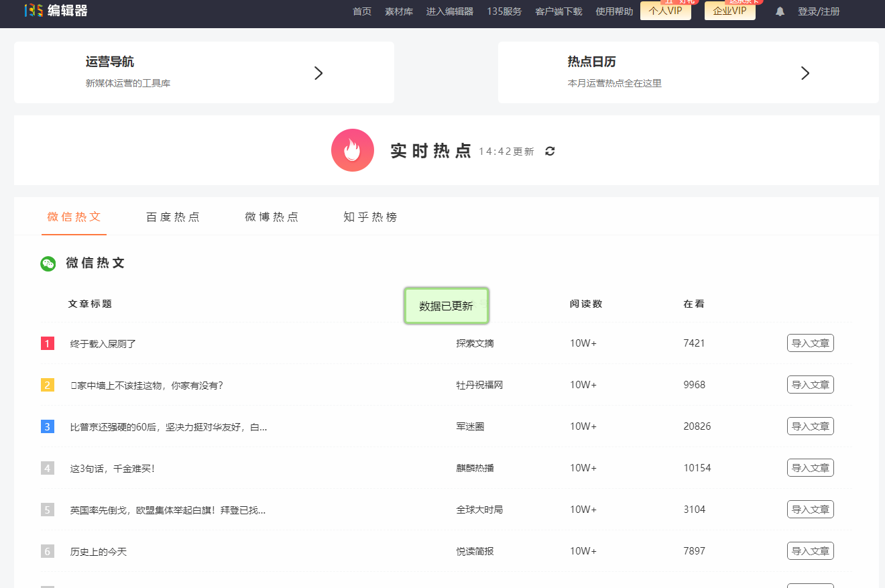Click the 135编辑器 logo

point(56,10)
